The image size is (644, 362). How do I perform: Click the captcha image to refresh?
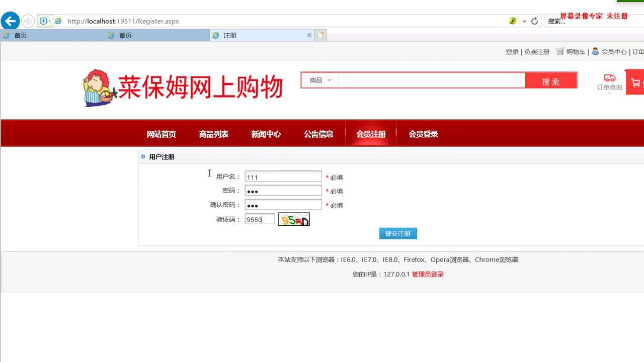click(x=294, y=219)
